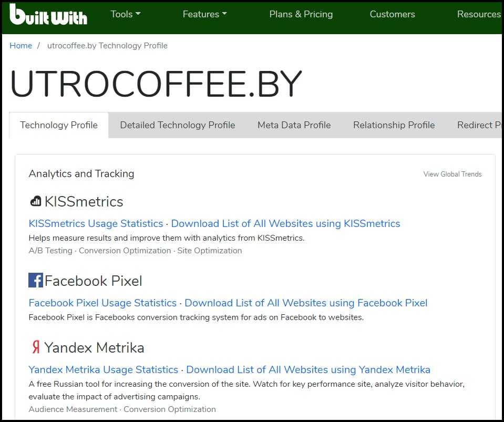Open the Features dropdown menu

(x=204, y=14)
